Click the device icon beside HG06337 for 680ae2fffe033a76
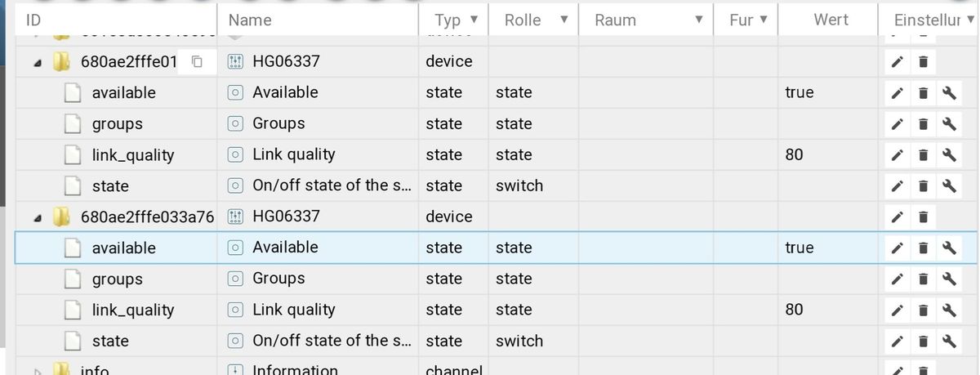The image size is (980, 375). click(x=236, y=217)
